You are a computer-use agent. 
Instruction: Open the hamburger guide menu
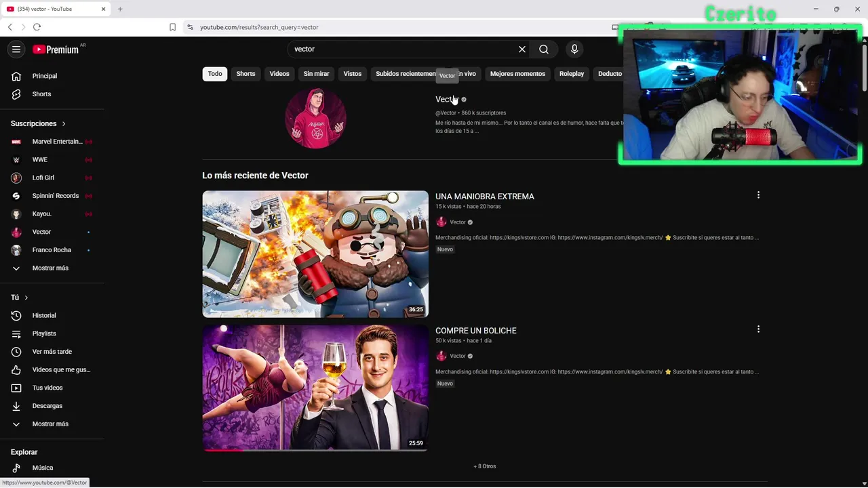pos(16,49)
